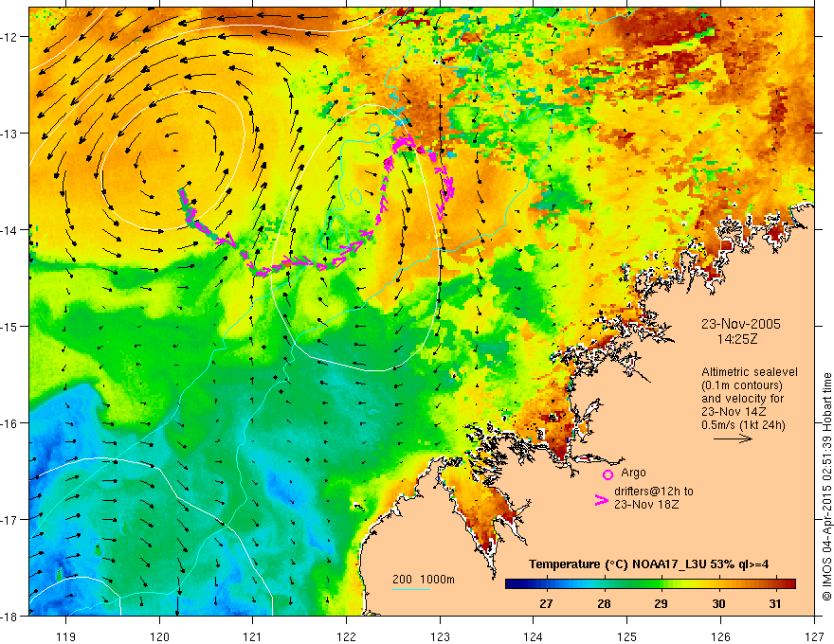Click the '200 1000m' isobath label
Image resolution: width=834 pixels, height=644 pixels.
(424, 580)
